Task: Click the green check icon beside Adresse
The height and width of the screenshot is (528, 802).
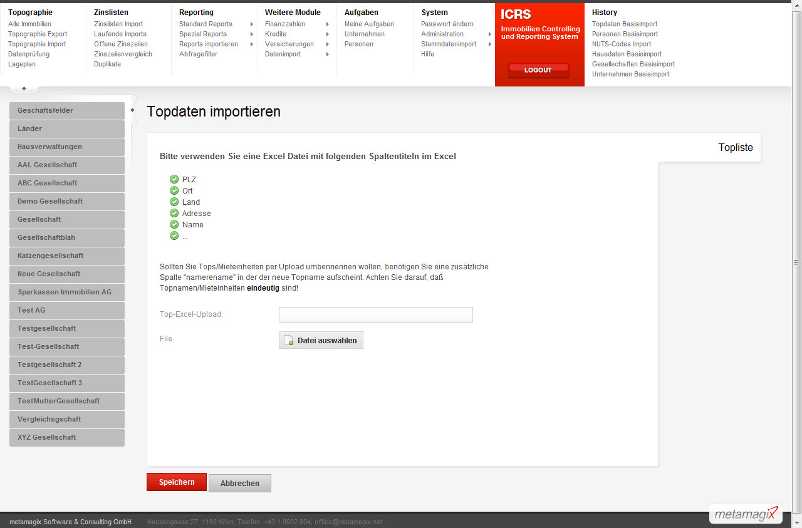Action: (x=174, y=213)
